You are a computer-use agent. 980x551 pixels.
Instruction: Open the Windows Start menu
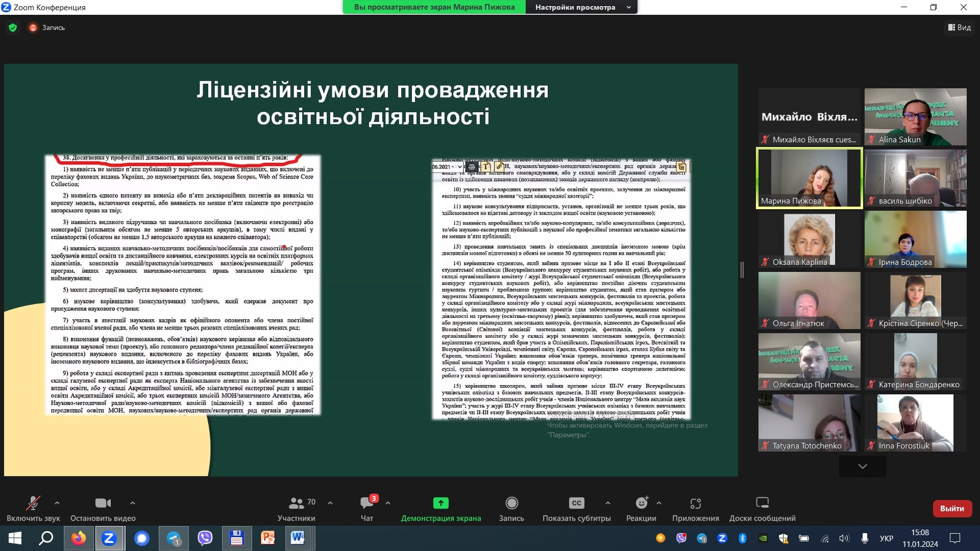click(15, 538)
